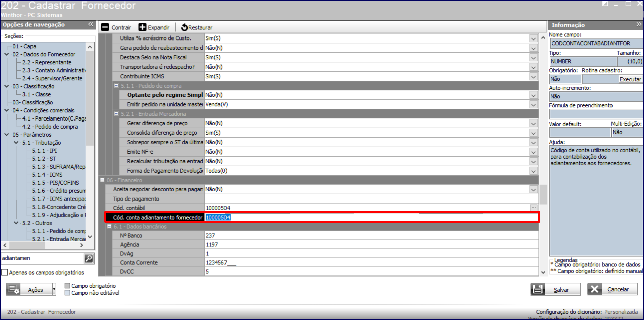Click the sections tree scroll-up arrow
This screenshot has width=644, height=320.
pyautogui.click(x=90, y=47)
